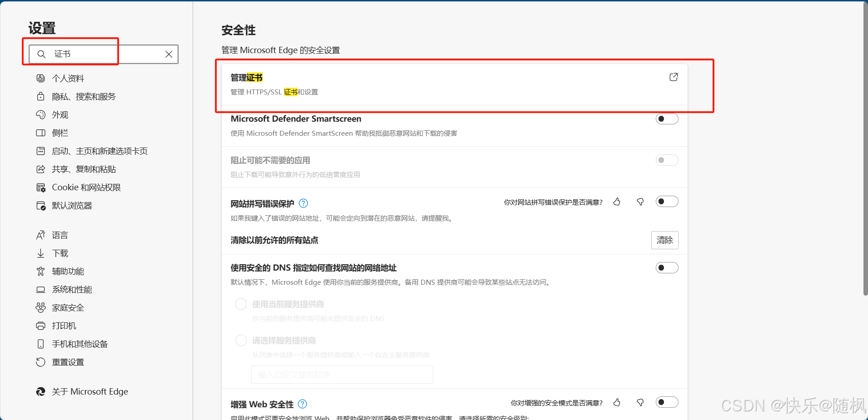Toggle 使用安全的 DNS switch
Screen dimensions: 868x420
coord(667,268)
